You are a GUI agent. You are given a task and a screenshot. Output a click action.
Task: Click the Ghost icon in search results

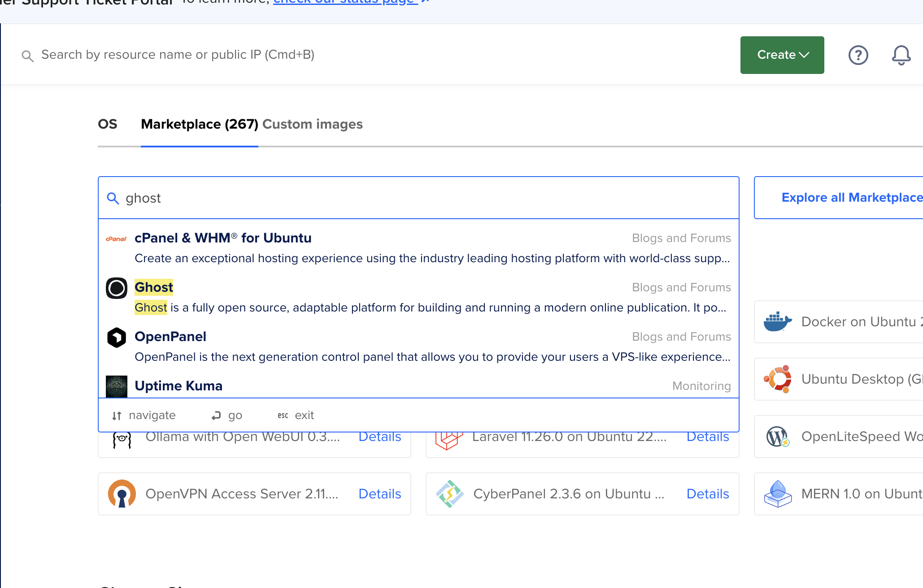point(118,287)
